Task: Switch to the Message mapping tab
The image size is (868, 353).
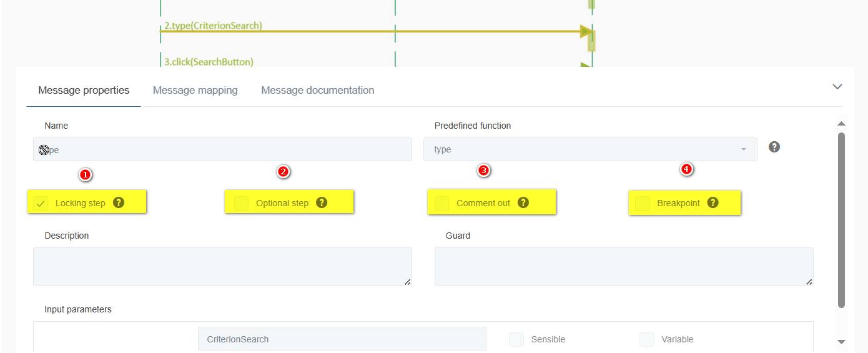Action: click(195, 91)
